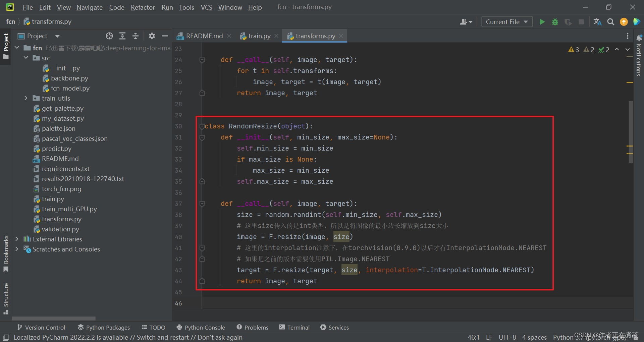This screenshot has width=644, height=342.
Task: Run with coverage icon in toolbar
Action: point(568,22)
